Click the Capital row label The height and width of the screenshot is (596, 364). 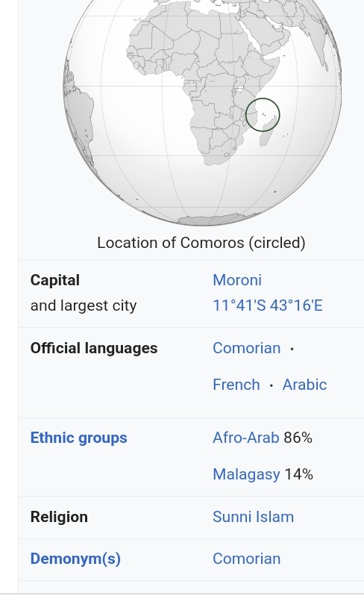click(x=55, y=280)
